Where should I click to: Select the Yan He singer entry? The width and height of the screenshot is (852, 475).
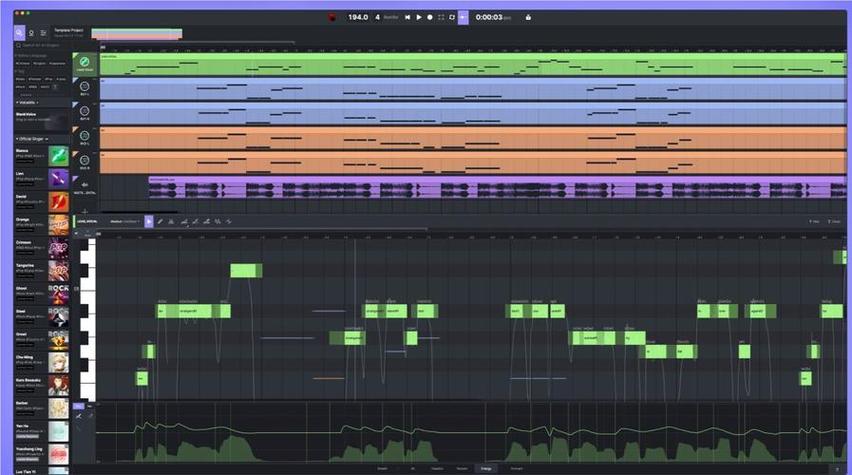pyautogui.click(x=42, y=432)
